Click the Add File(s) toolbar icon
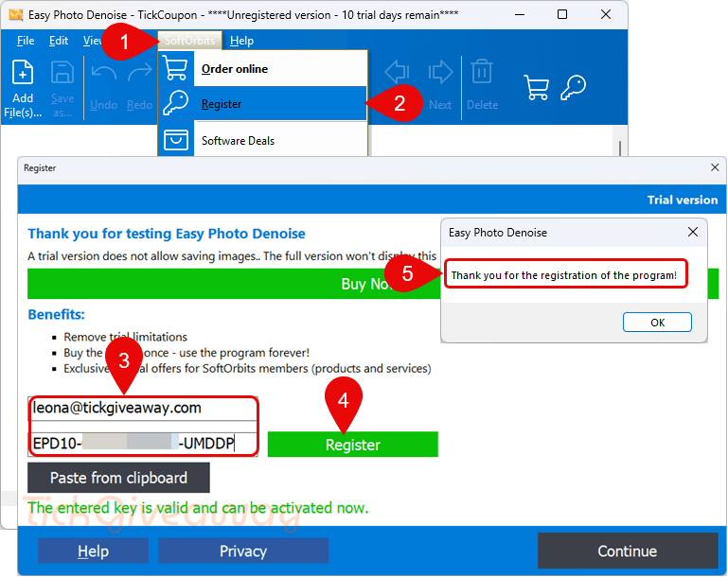This screenshot has width=728, height=577. pyautogui.click(x=23, y=73)
